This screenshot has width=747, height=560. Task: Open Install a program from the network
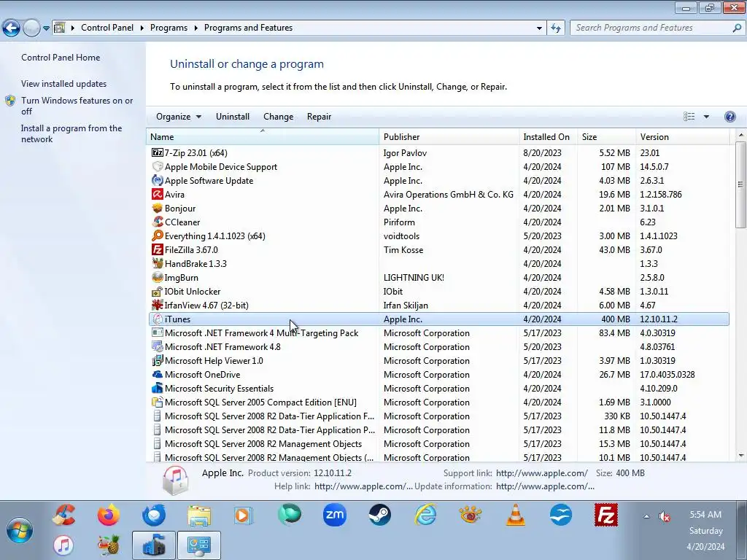click(x=71, y=134)
